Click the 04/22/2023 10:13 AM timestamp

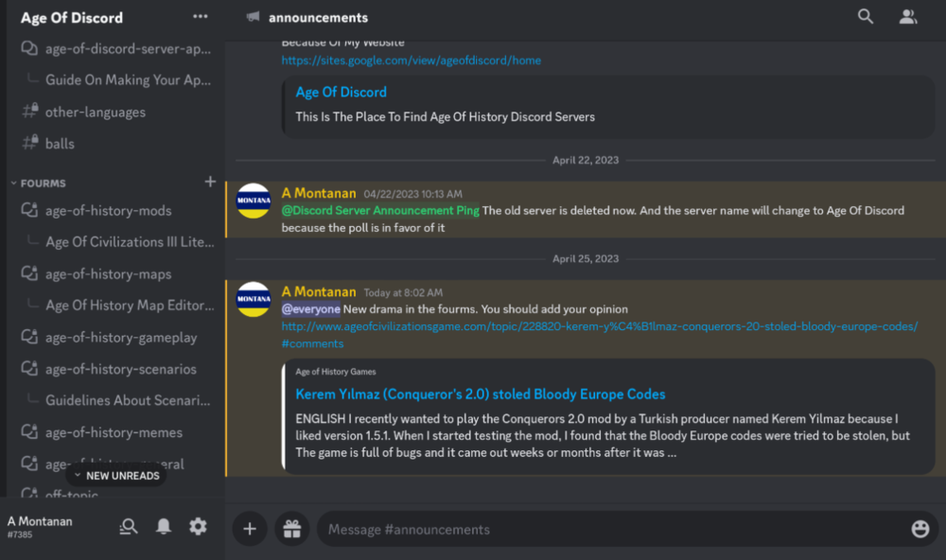click(x=412, y=194)
